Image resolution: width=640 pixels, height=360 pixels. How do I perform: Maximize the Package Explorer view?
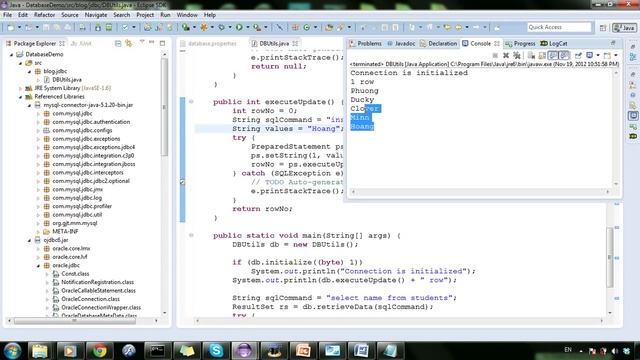click(162, 43)
